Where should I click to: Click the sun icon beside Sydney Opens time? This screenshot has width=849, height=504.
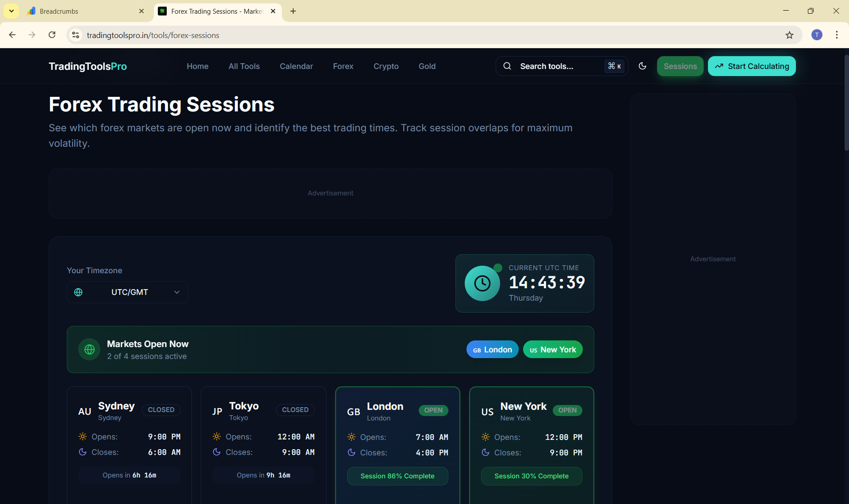click(82, 437)
